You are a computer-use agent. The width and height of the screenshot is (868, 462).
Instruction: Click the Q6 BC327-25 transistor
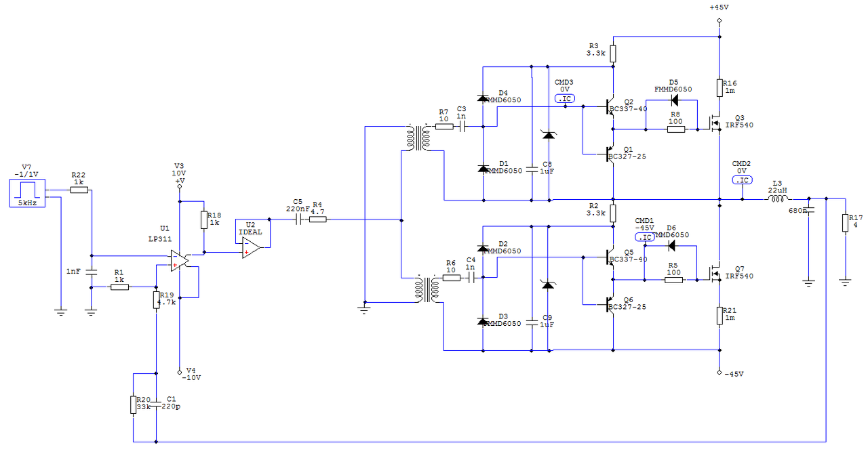(609, 305)
